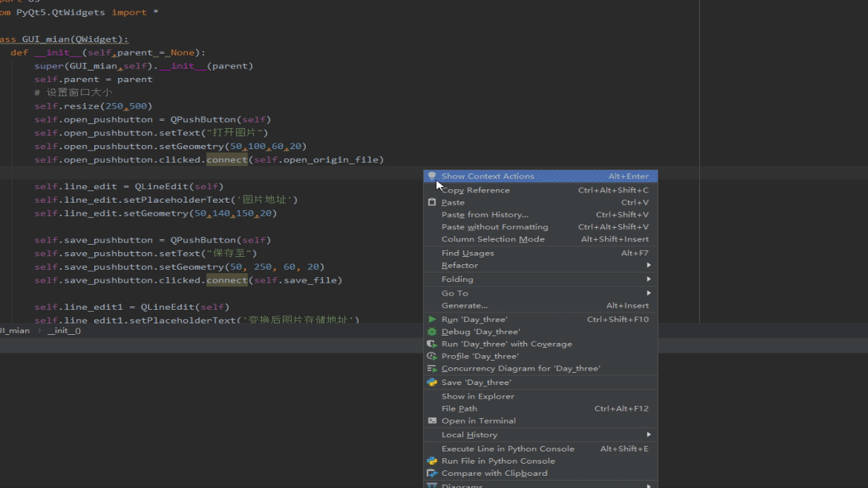Select Open in Terminal entry

[540, 420]
